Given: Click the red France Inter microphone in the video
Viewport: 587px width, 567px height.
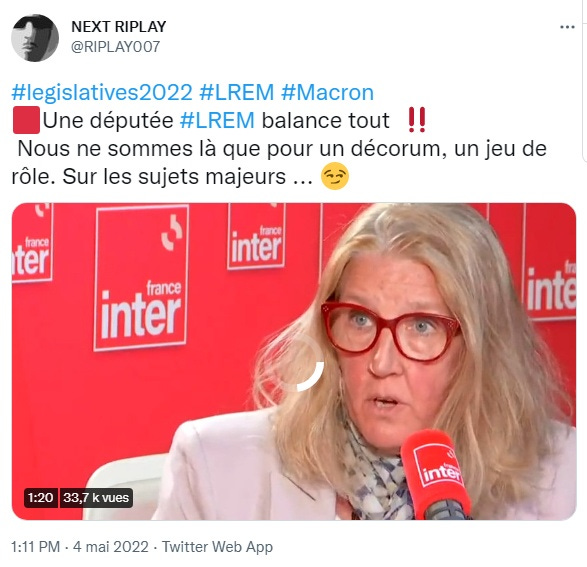Looking at the screenshot, I should coord(436,474).
